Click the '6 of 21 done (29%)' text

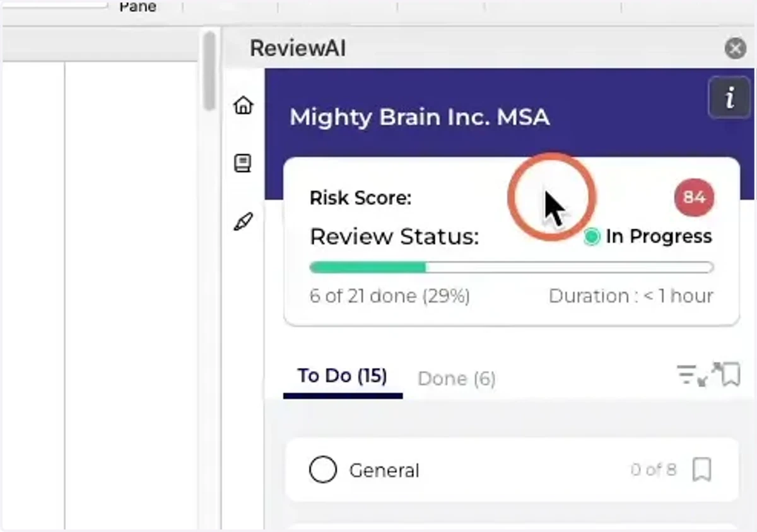(x=390, y=296)
